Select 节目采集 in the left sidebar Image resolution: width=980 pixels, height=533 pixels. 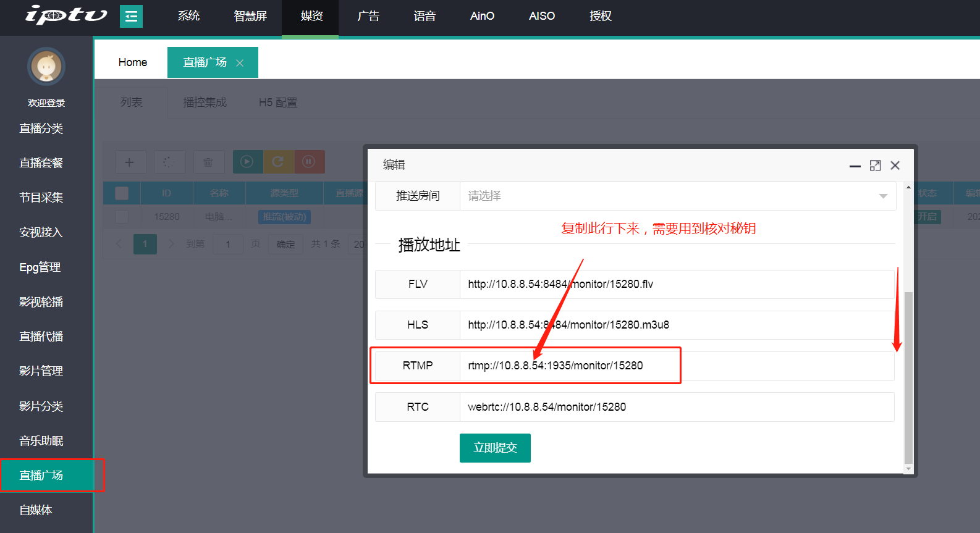pyautogui.click(x=41, y=198)
